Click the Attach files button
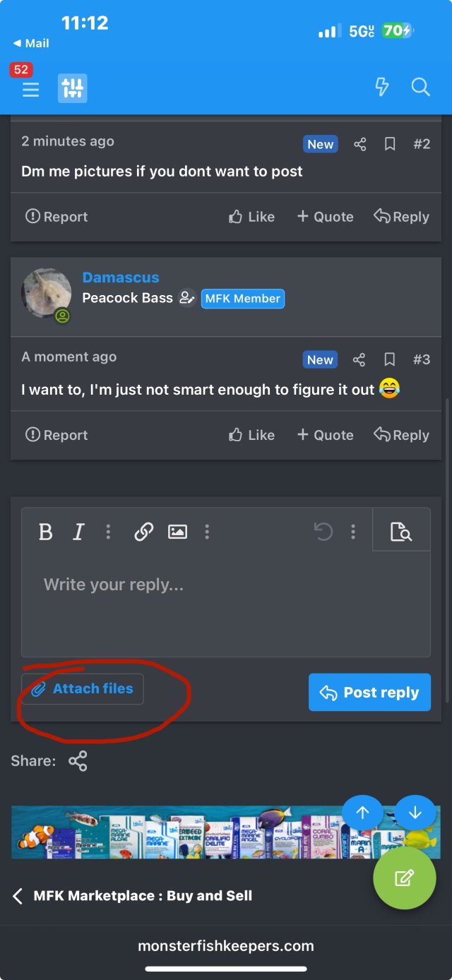Image resolution: width=452 pixels, height=980 pixels. tap(82, 689)
